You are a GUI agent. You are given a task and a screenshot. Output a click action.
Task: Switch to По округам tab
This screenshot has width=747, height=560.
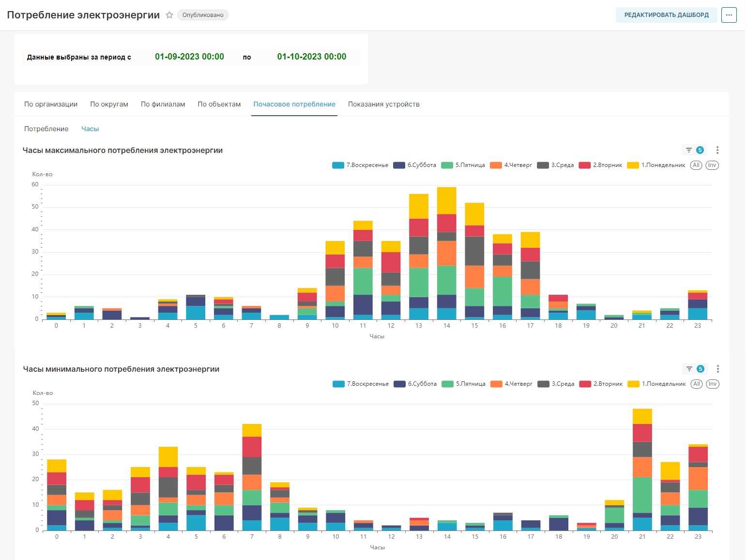coord(109,104)
